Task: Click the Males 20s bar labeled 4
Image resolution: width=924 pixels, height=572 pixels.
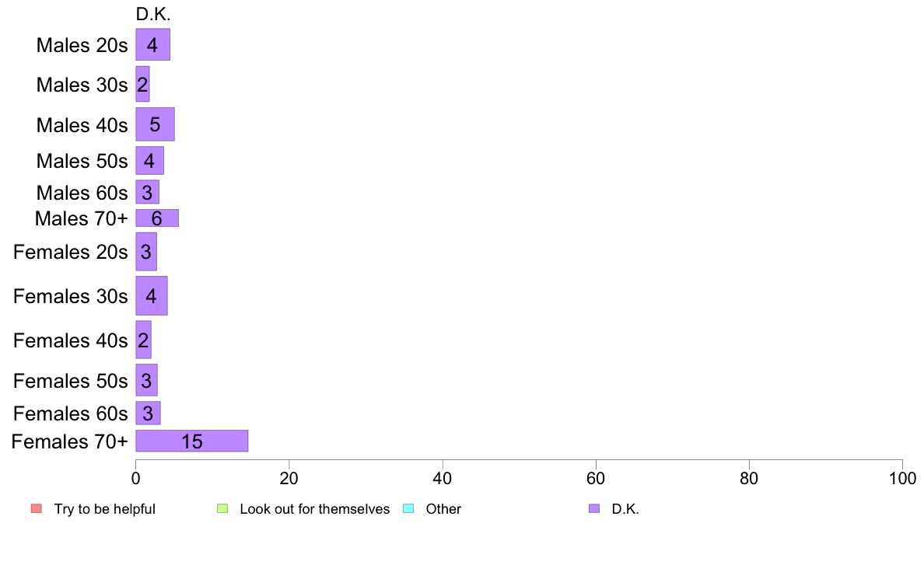Action: (x=153, y=45)
